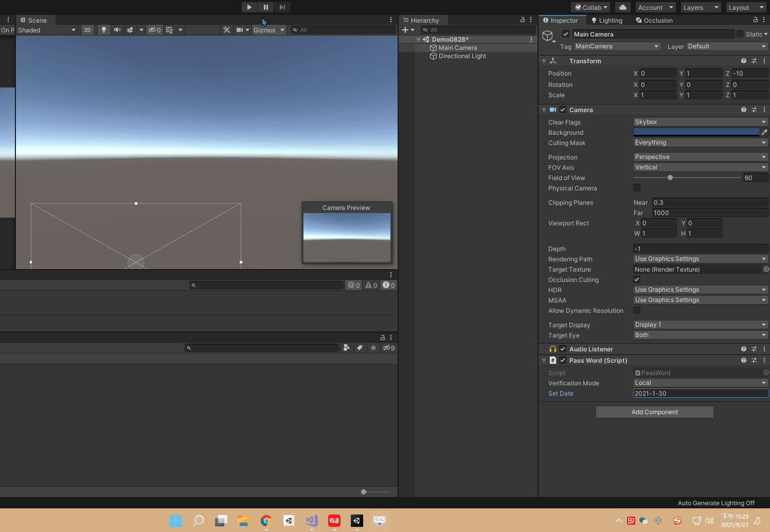Toggle scene effects with the skybox icon

click(x=130, y=30)
